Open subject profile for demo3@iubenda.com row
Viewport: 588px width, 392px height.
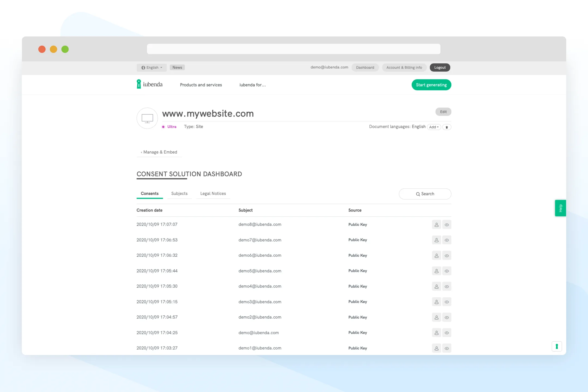click(x=436, y=302)
